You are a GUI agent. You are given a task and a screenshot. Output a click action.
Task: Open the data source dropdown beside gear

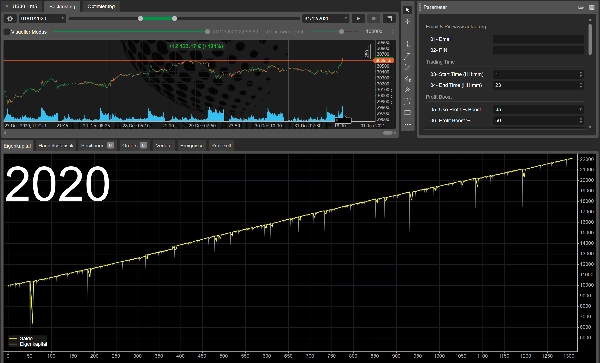pyautogui.click(x=42, y=18)
